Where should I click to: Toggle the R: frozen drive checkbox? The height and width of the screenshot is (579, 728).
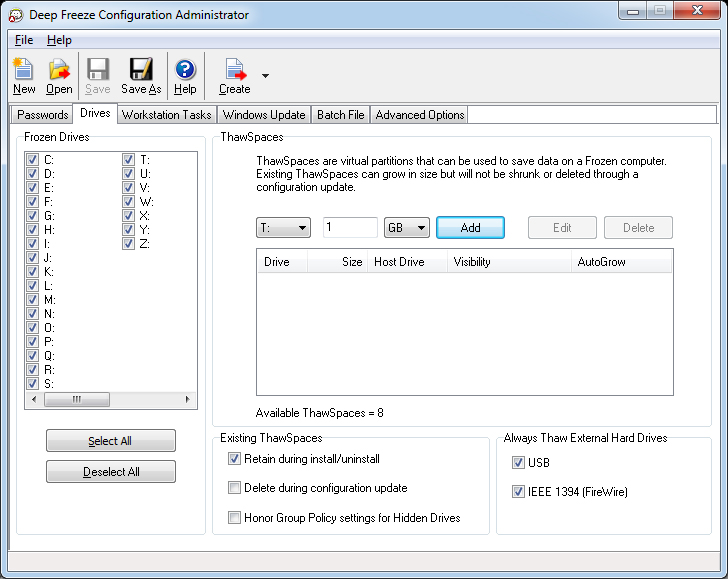point(32,370)
